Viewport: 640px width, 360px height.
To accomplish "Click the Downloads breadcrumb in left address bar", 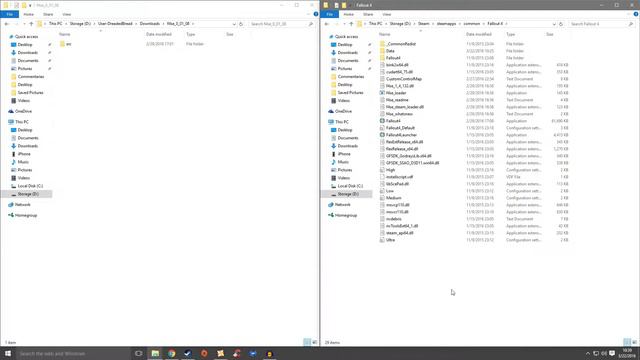I will coord(150,24).
